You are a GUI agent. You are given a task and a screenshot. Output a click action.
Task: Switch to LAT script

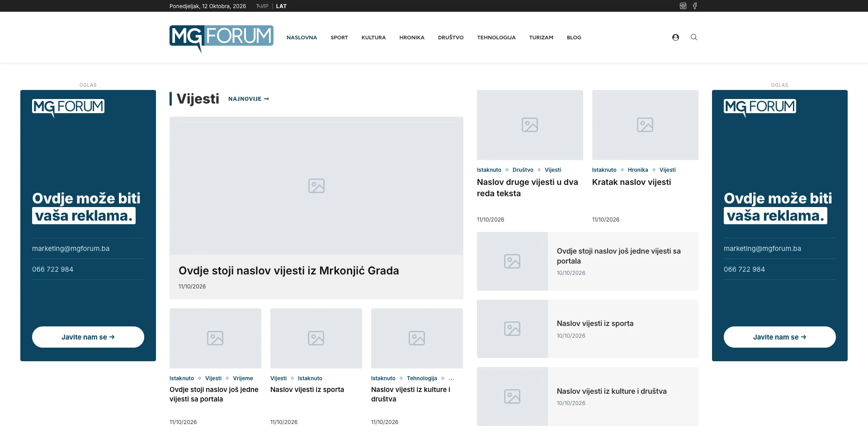click(x=281, y=6)
